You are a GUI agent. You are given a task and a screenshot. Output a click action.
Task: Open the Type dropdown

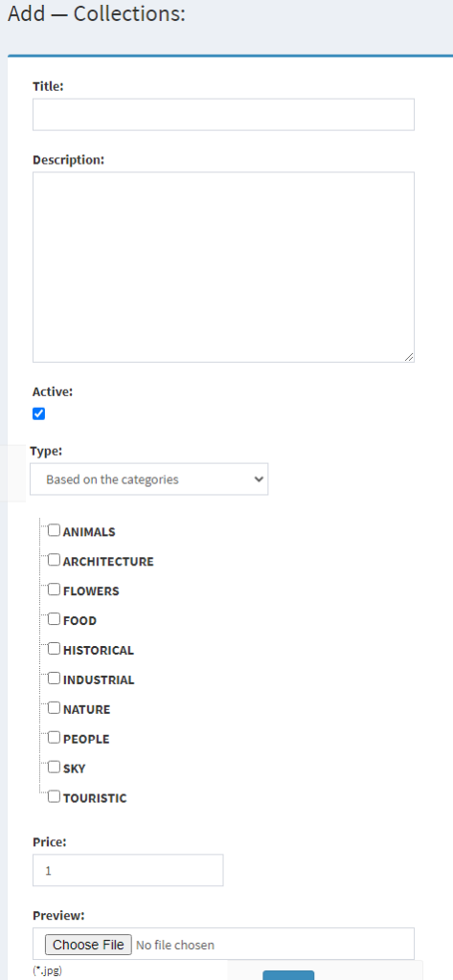tap(148, 479)
